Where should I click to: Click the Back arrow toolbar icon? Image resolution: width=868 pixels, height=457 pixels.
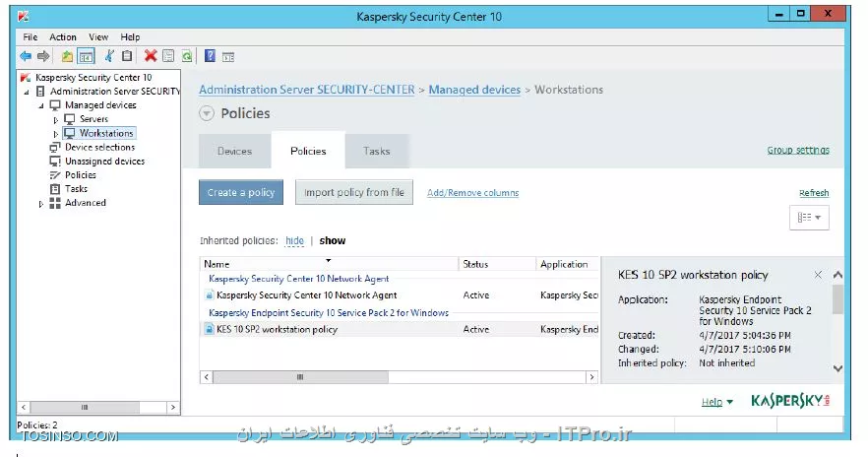click(x=26, y=56)
